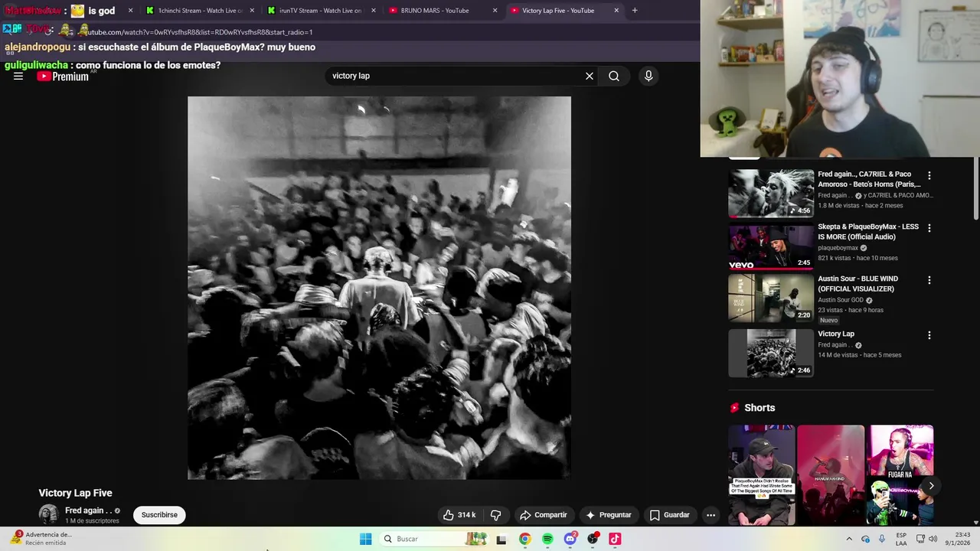
Task: Click the taskbar Buscar search box
Action: click(x=433, y=539)
